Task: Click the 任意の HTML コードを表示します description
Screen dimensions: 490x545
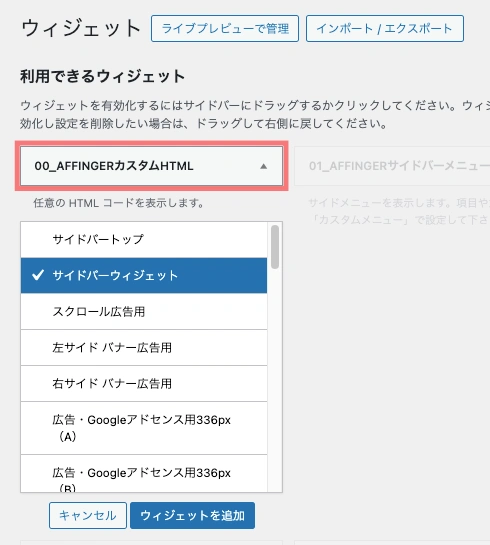Action: 119,203
